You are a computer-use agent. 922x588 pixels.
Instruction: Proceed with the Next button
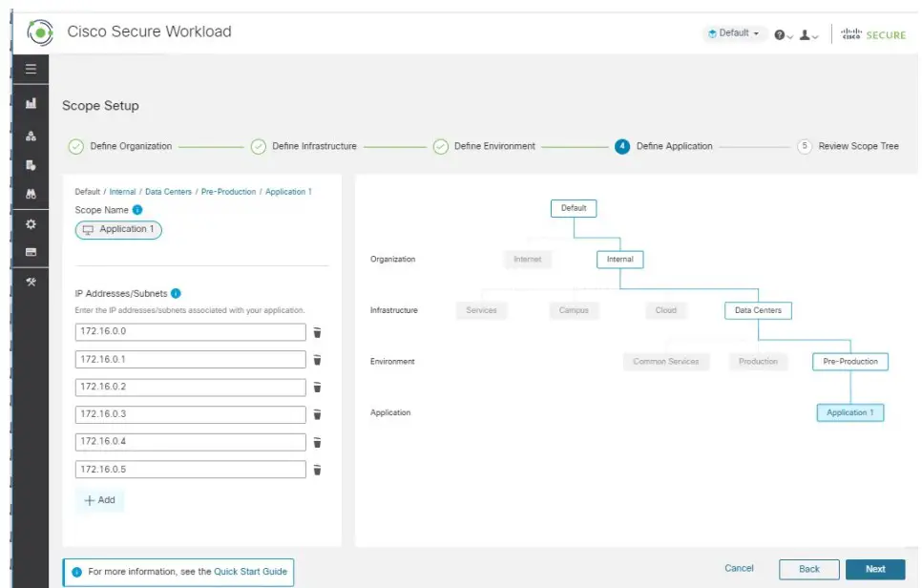click(x=875, y=569)
